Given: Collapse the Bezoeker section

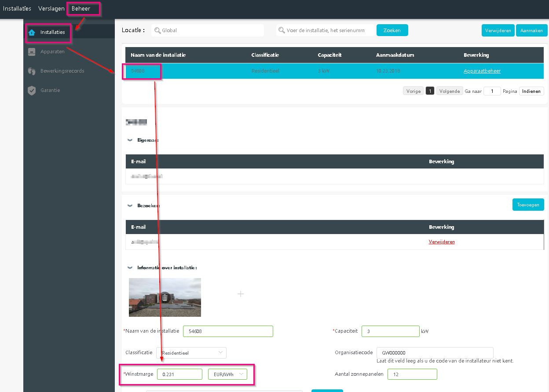Looking at the screenshot, I should 130,205.
